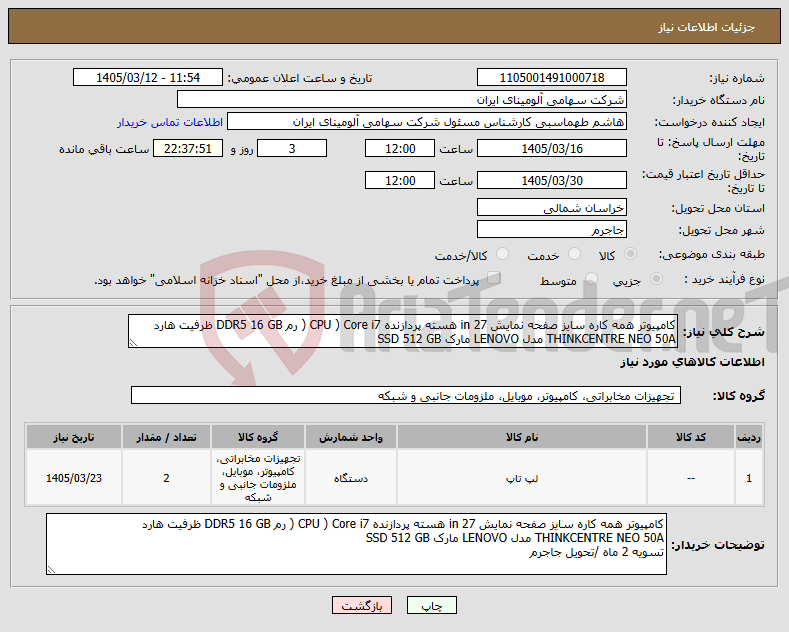Select the جزیی purchase type radio
The width and height of the screenshot is (789, 632).
[x=656, y=279]
